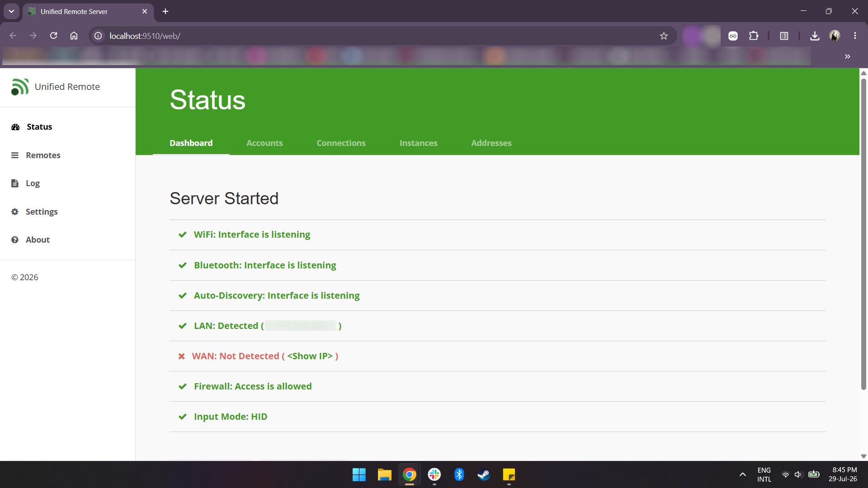Open the Bluetooth app in taskbar
This screenshot has height=488, width=868.
[x=459, y=475]
